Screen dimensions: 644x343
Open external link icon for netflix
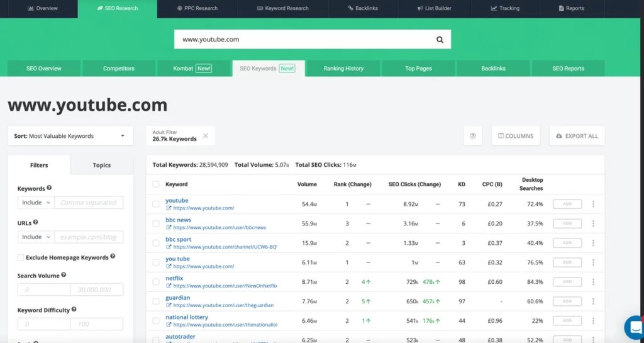[x=169, y=286]
